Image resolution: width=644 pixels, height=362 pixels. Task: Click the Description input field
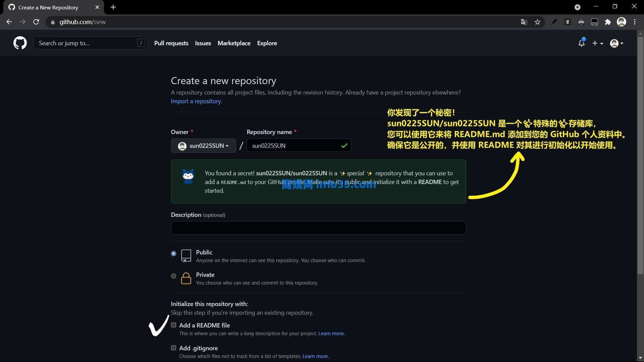click(318, 228)
